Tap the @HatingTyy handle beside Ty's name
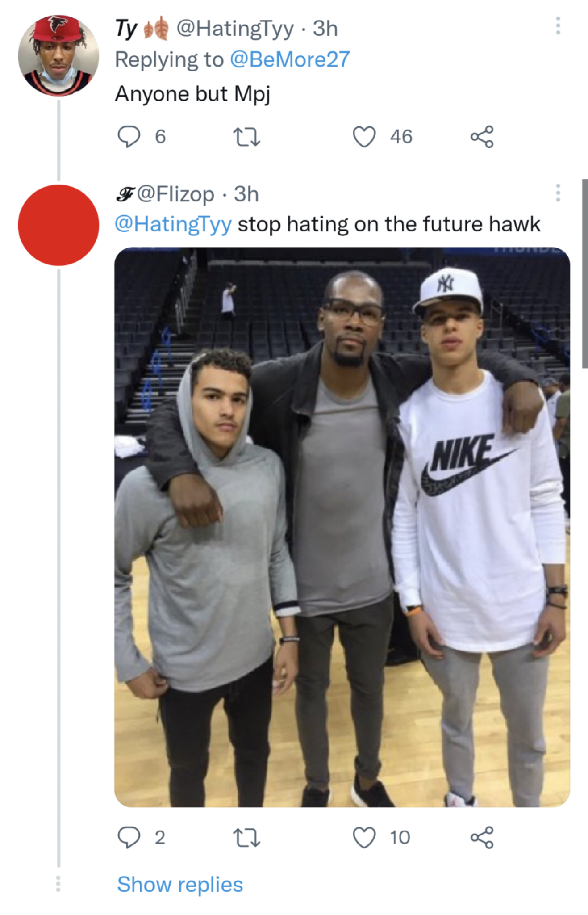 tap(235, 29)
